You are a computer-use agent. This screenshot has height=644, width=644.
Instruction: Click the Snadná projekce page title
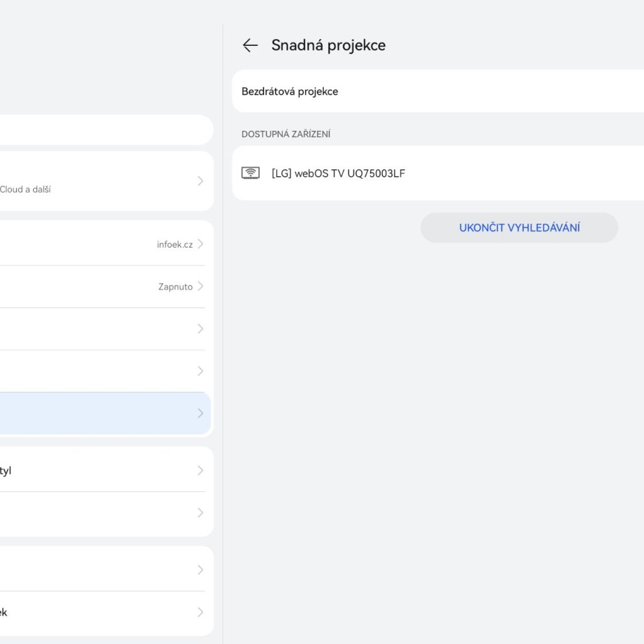[328, 45]
